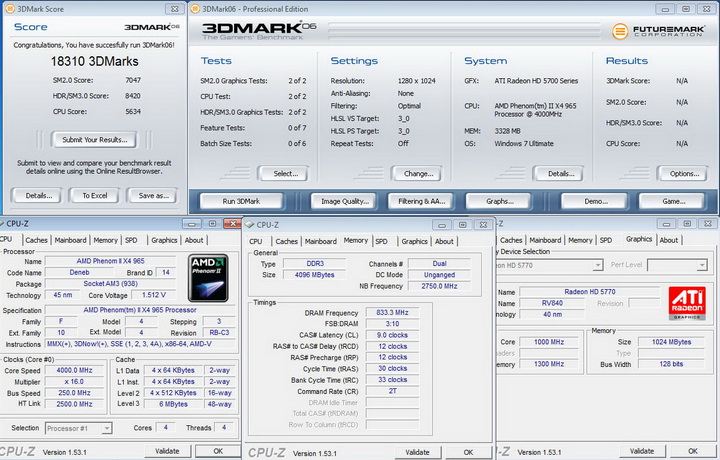Viewport: 720px width, 460px height.
Task: Launch Demo button in 3DMark06
Action: (596, 201)
